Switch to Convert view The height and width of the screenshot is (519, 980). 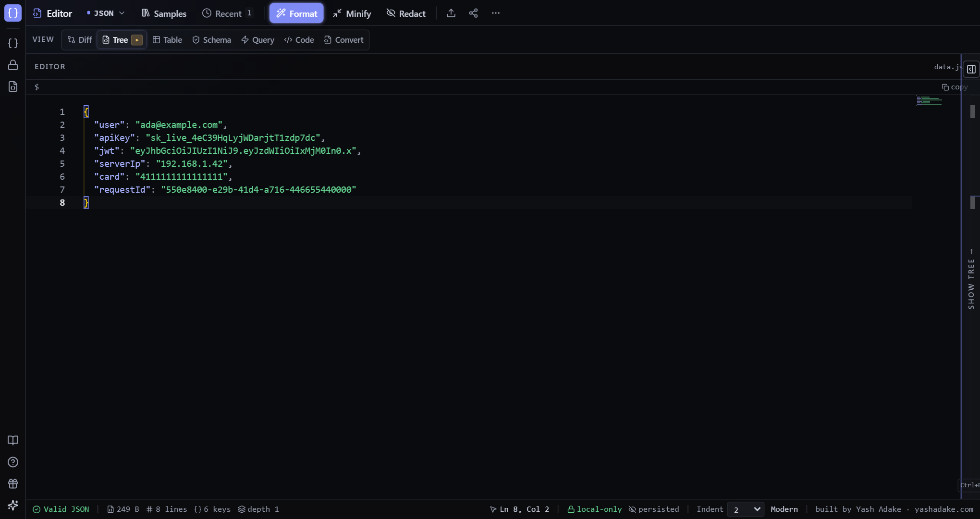coord(344,40)
